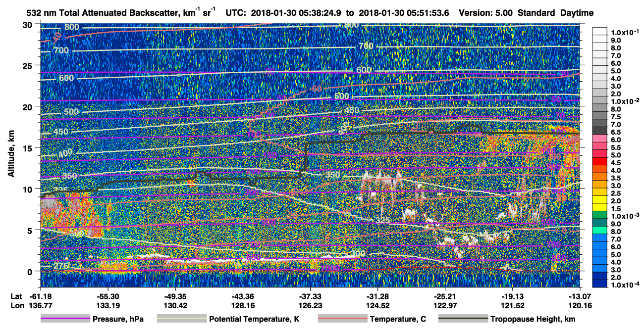Click the latitude value -37.33
This screenshot has width=644, height=330.
[310, 296]
